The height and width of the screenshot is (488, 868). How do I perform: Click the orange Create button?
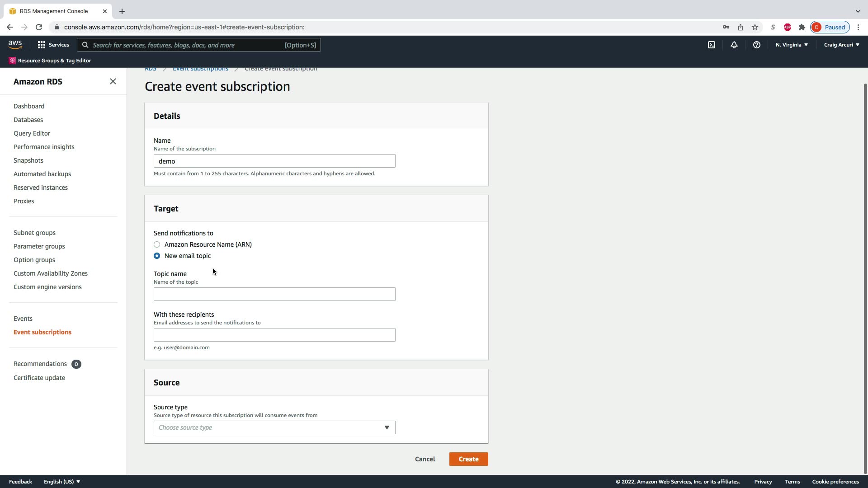coord(468,459)
